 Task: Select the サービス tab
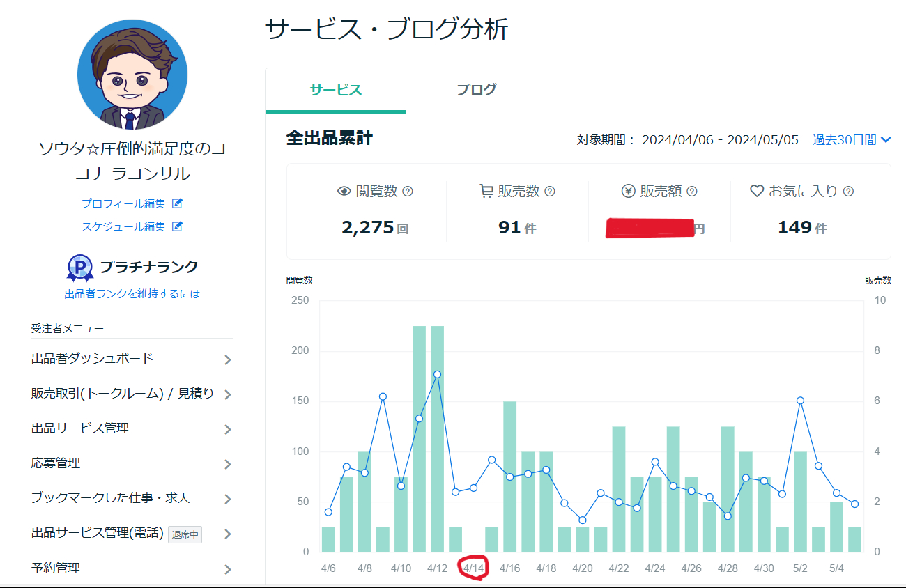335,89
